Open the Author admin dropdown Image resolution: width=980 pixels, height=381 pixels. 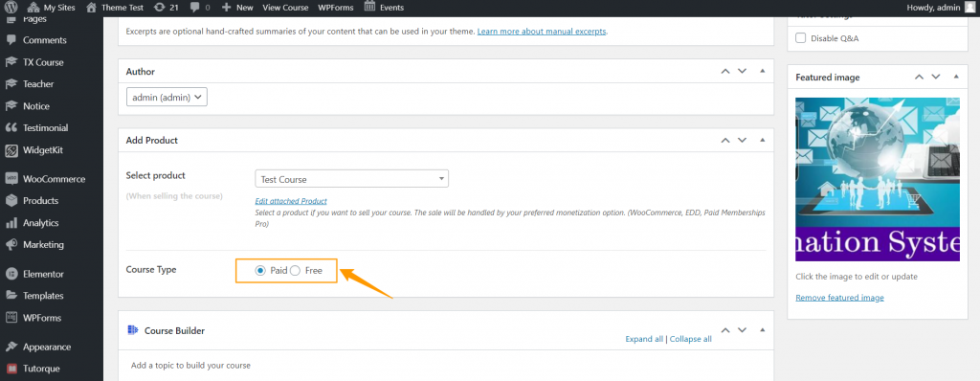click(x=167, y=97)
